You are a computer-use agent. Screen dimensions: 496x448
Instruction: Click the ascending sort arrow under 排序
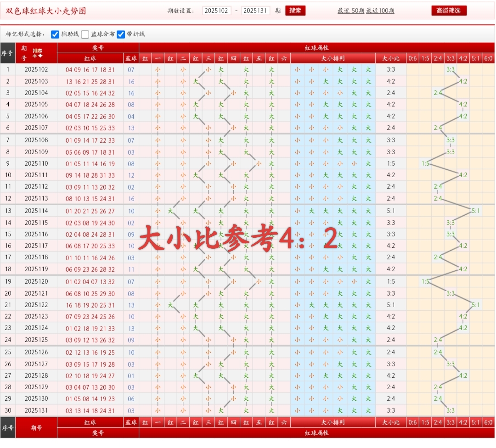pos(35,56)
